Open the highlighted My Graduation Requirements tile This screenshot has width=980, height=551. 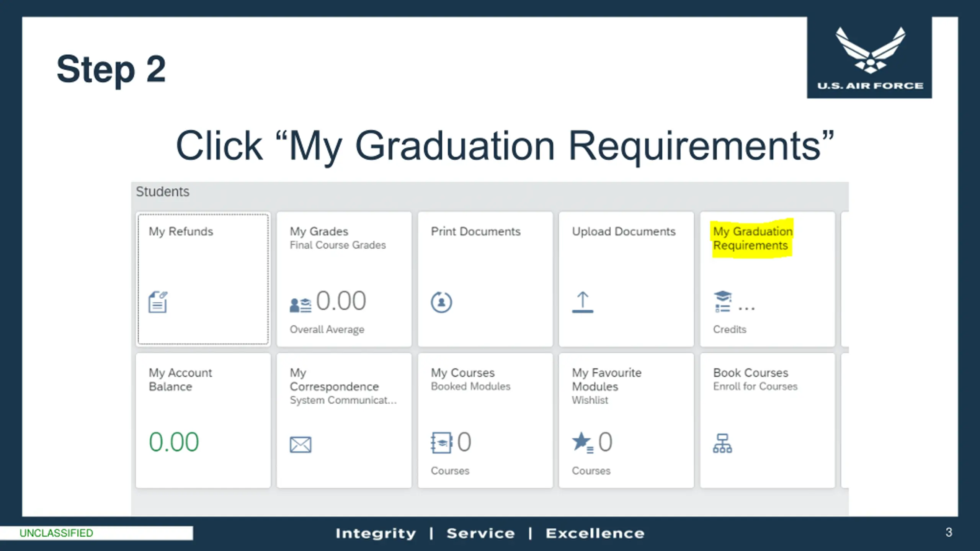pyautogui.click(x=768, y=279)
